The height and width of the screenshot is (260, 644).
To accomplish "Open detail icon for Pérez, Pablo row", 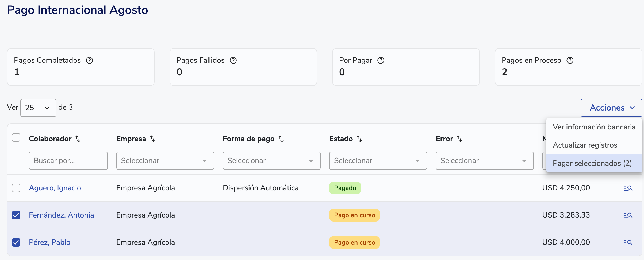I will tap(628, 243).
